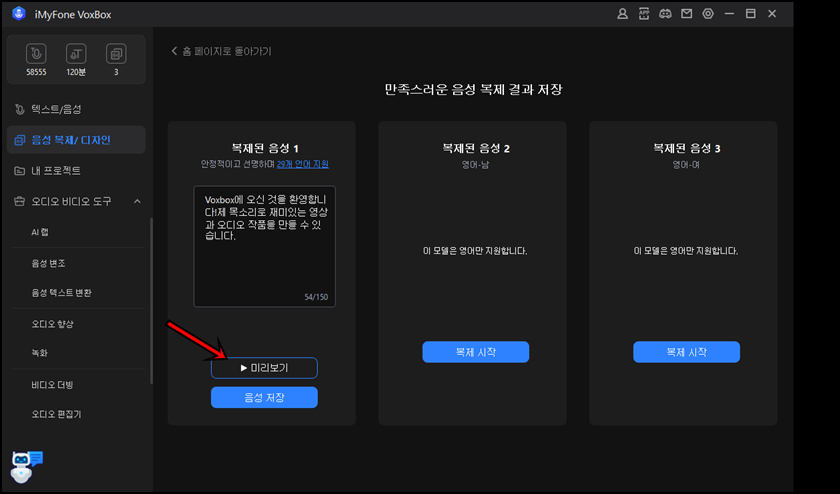Click the English-only notice in 복제된 음성 2 card
Screen dimensions: 840x494
pos(475,251)
